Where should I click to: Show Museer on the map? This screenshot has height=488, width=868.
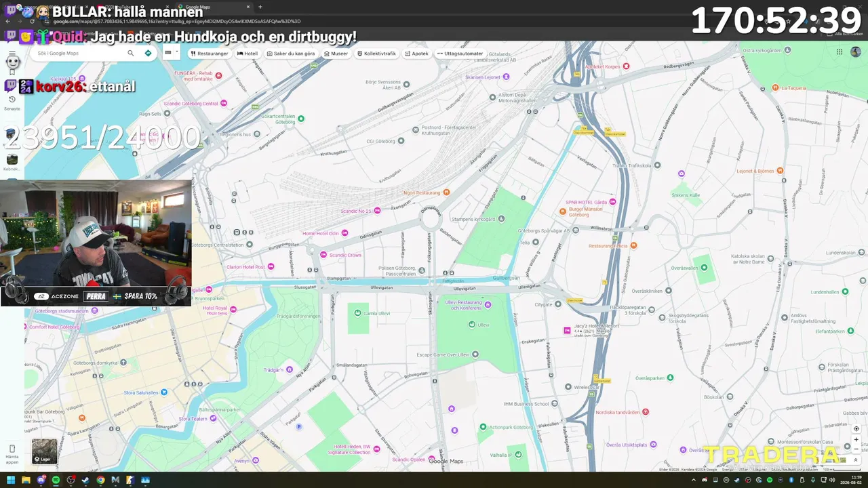[x=336, y=54]
